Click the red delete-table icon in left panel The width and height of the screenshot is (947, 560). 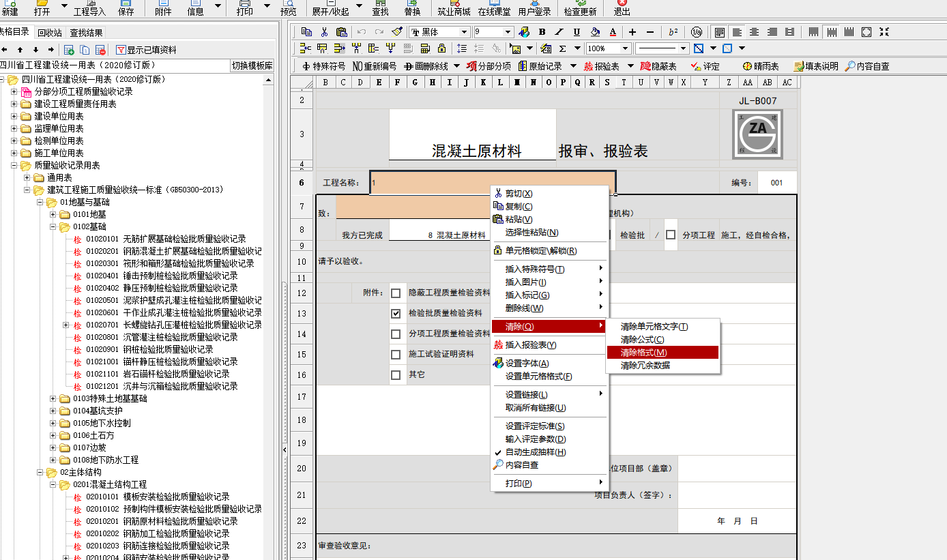(101, 50)
